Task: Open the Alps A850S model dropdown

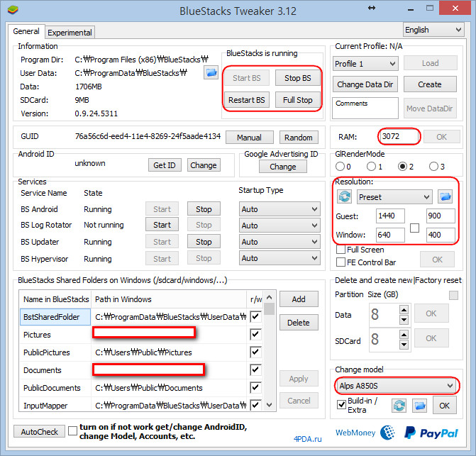Action: click(395, 385)
